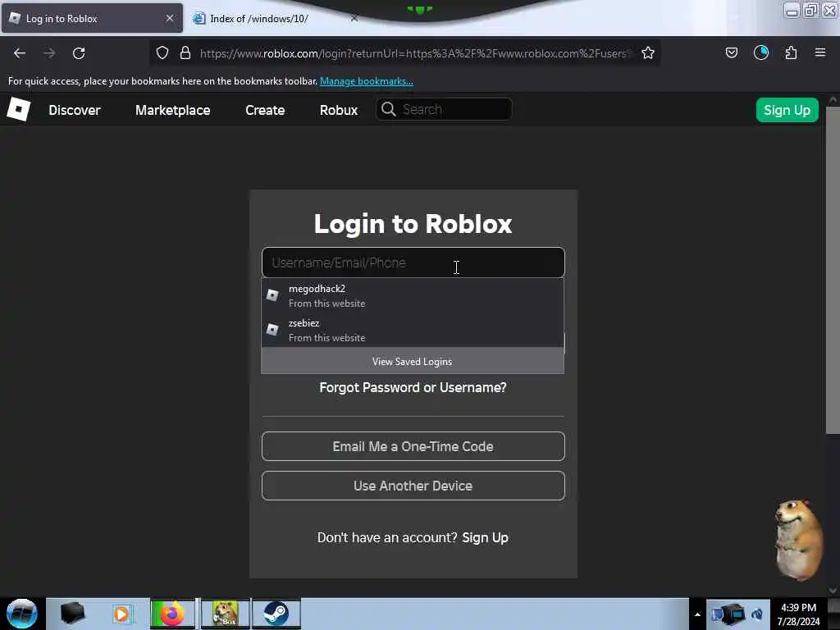Click the magnifier icon in Roblox search
The image size is (840, 630).
[388, 109]
